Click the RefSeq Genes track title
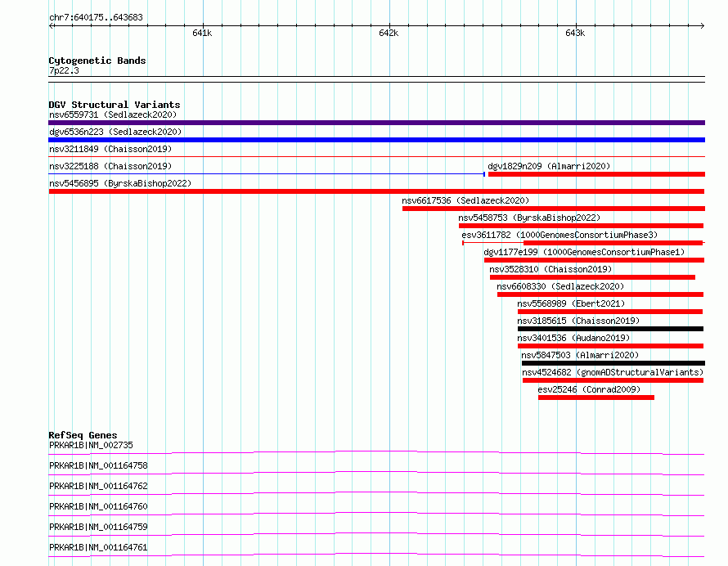The image size is (728, 566). (x=83, y=435)
